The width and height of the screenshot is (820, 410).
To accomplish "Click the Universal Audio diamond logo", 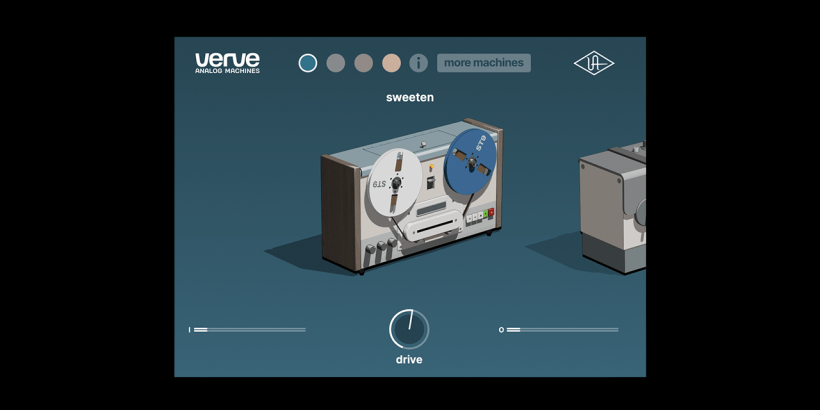I will tap(594, 63).
